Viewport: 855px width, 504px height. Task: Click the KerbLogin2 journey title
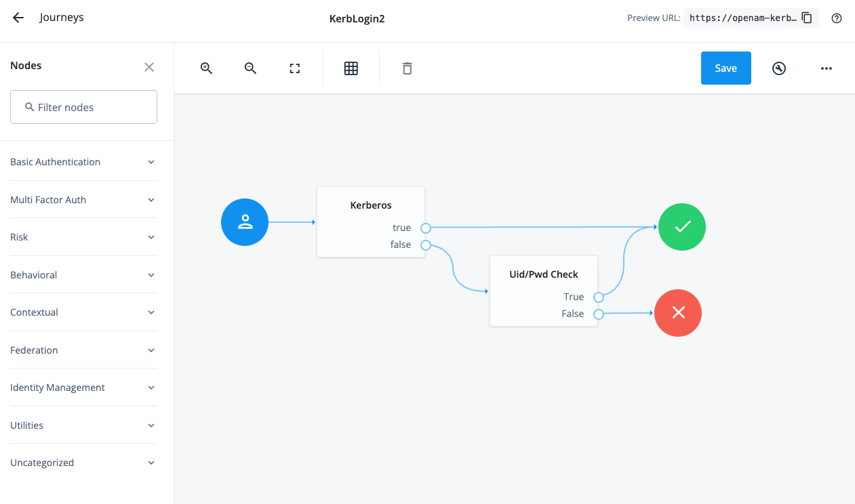[357, 19]
